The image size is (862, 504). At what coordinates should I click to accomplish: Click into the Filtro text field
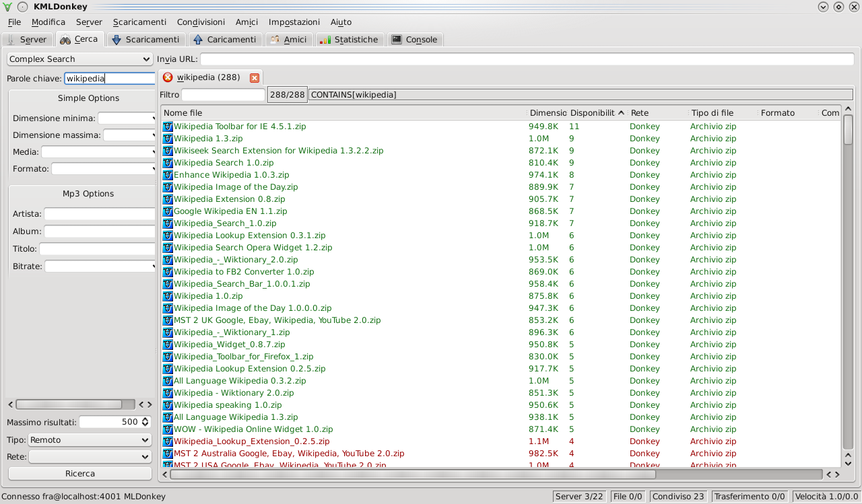(x=224, y=95)
